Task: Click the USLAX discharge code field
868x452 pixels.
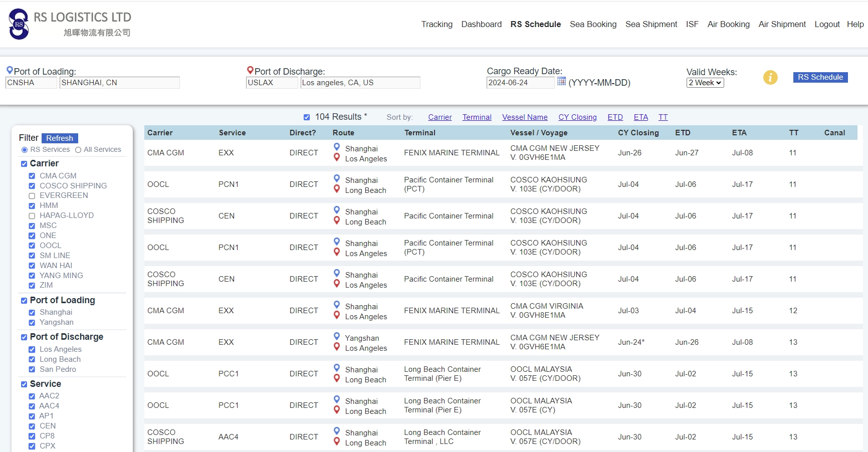Action: tap(272, 83)
